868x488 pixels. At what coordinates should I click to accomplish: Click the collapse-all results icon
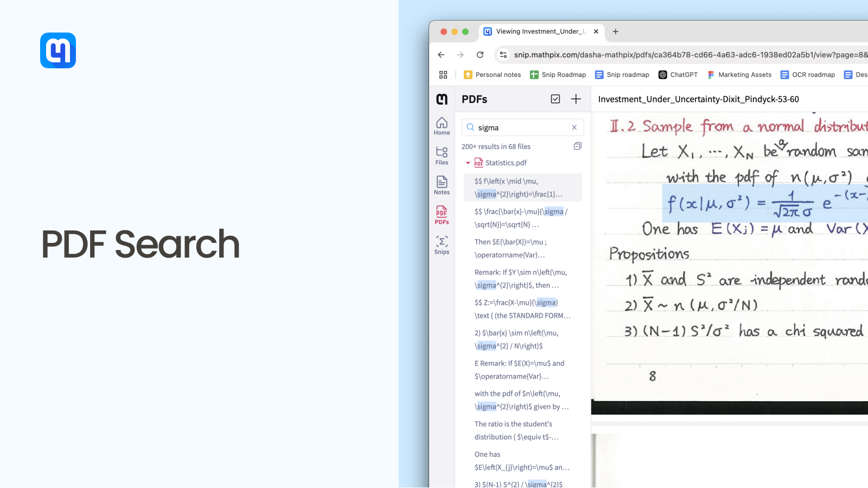click(577, 146)
